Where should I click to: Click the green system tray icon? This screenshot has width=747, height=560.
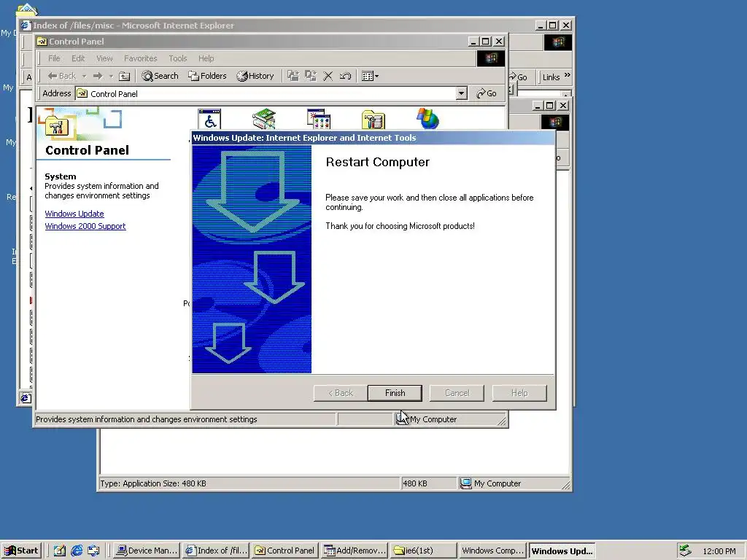[x=685, y=551]
